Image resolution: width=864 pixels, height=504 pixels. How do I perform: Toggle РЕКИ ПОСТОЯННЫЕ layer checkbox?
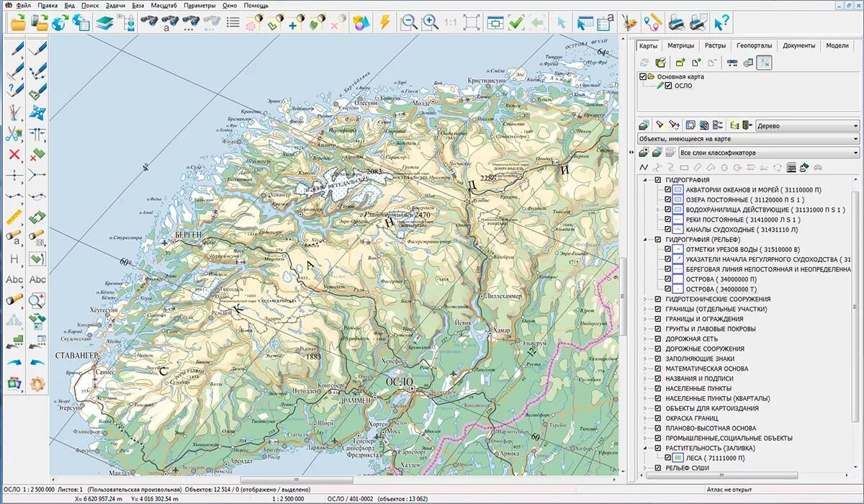(667, 220)
